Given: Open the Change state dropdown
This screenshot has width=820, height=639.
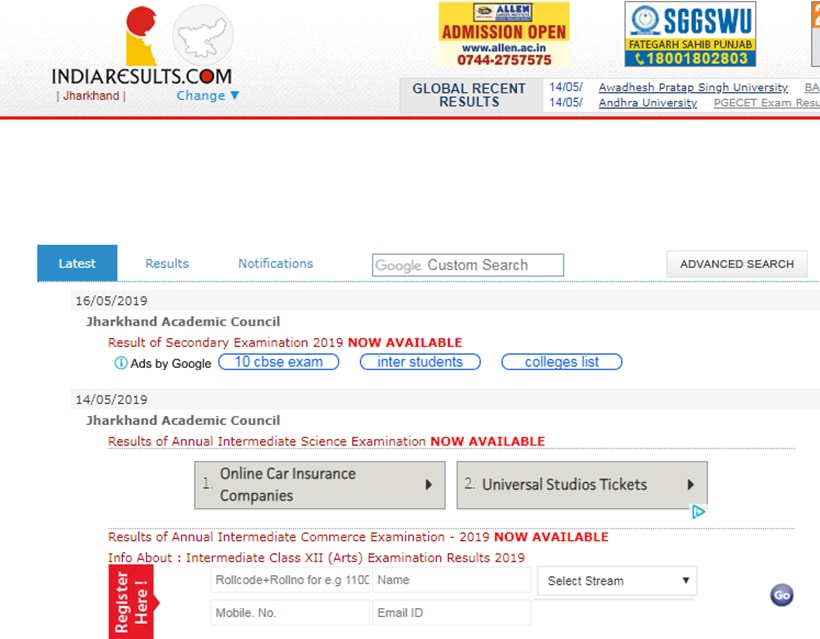Looking at the screenshot, I should pyautogui.click(x=208, y=96).
